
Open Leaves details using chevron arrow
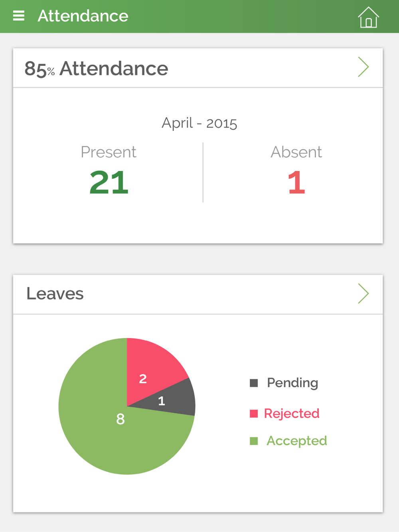pyautogui.click(x=363, y=294)
